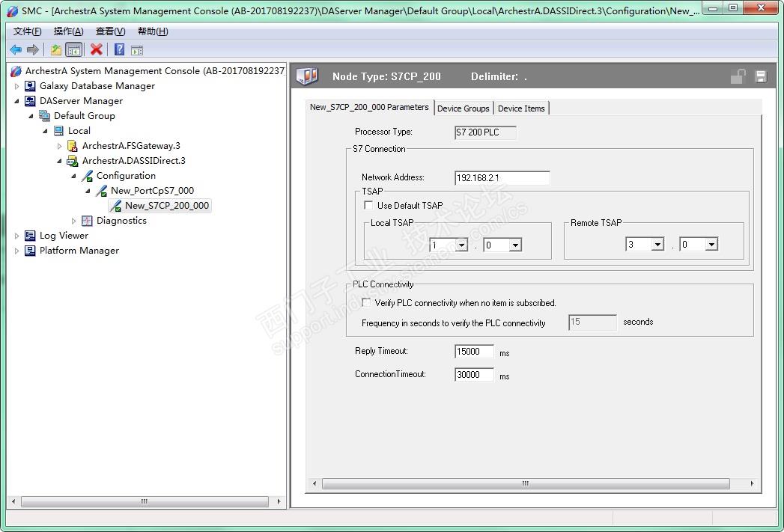The height and width of the screenshot is (532, 784).
Task: Expand the Platform Manager node
Action: [x=16, y=251]
